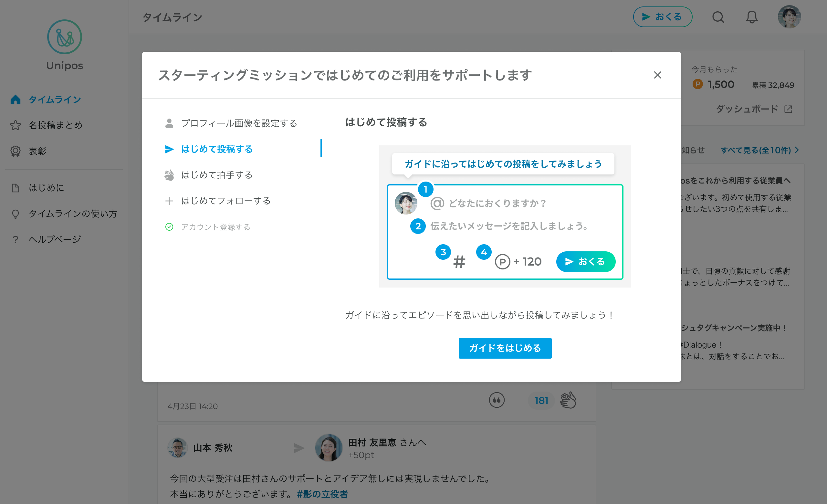Click 1,500 monthly points value
The width and height of the screenshot is (827, 504).
[x=721, y=84]
